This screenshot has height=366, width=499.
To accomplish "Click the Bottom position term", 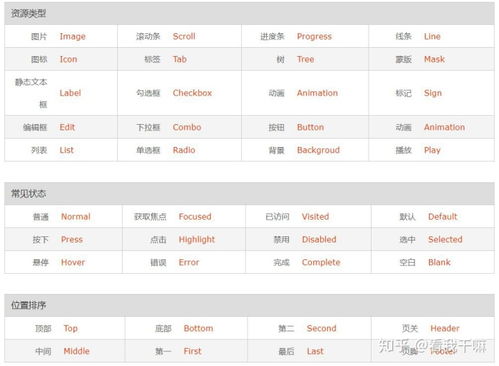I will (198, 328).
